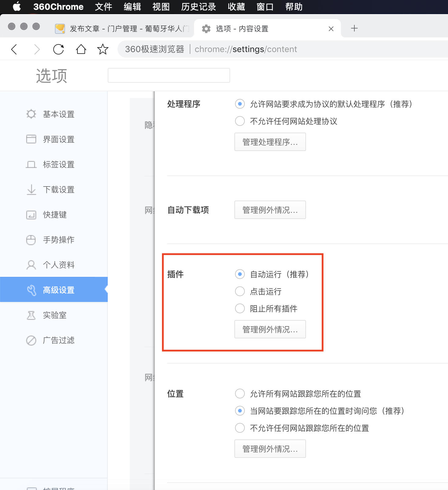448x490 pixels.
Task: Open the 历史记录 menu in the menu bar
Action: coord(198,7)
